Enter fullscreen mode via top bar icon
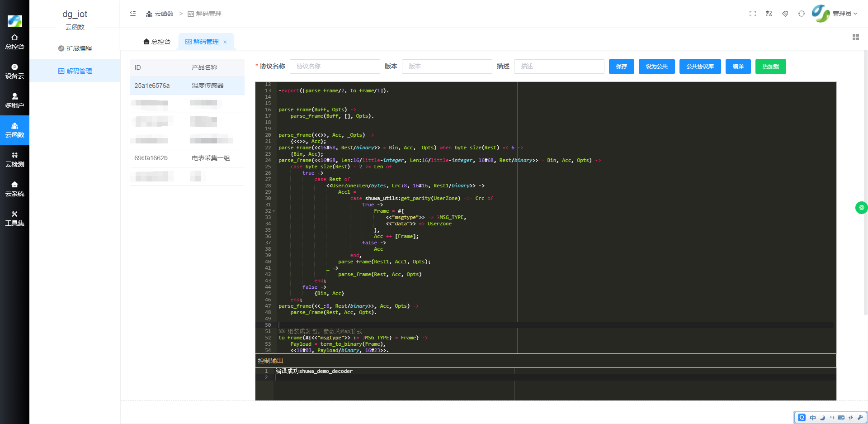This screenshot has width=868, height=424. point(753,14)
